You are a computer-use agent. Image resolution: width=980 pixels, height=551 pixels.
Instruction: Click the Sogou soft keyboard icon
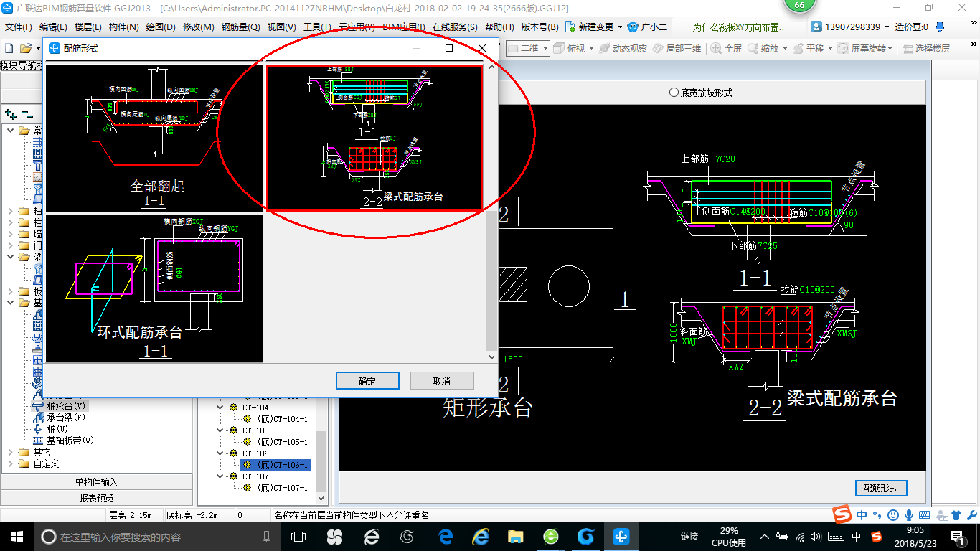[x=924, y=515]
